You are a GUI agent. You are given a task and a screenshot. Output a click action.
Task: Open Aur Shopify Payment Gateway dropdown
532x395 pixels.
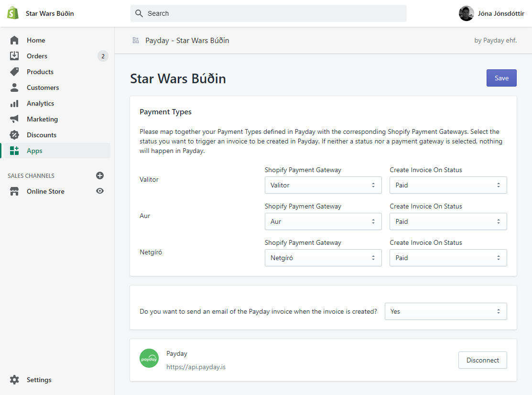click(323, 221)
